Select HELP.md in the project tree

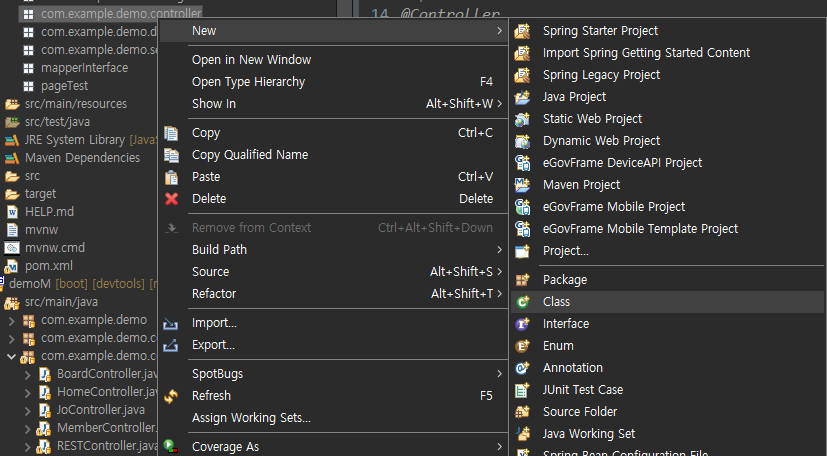click(x=49, y=212)
